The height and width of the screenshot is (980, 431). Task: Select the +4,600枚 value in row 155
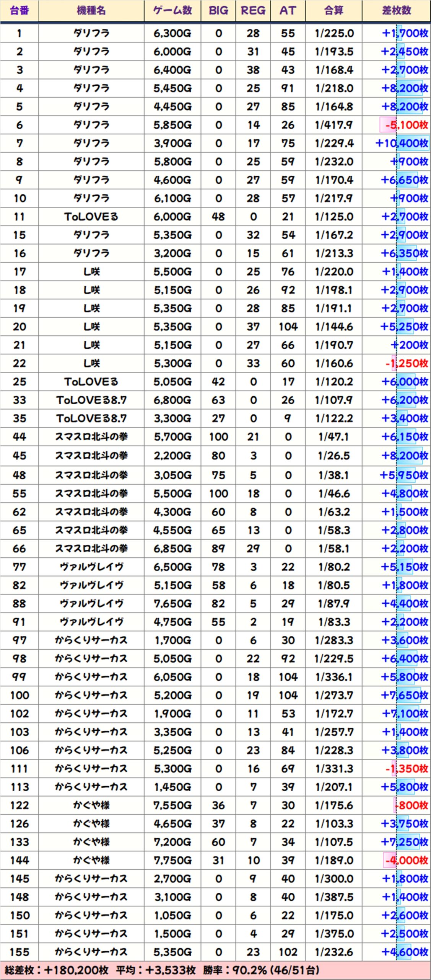(x=405, y=952)
